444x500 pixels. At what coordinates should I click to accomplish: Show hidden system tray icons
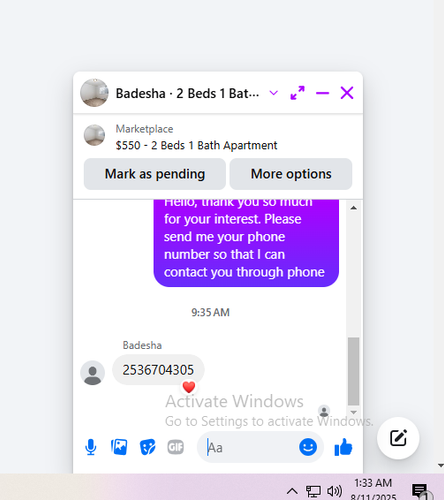pyautogui.click(x=292, y=491)
